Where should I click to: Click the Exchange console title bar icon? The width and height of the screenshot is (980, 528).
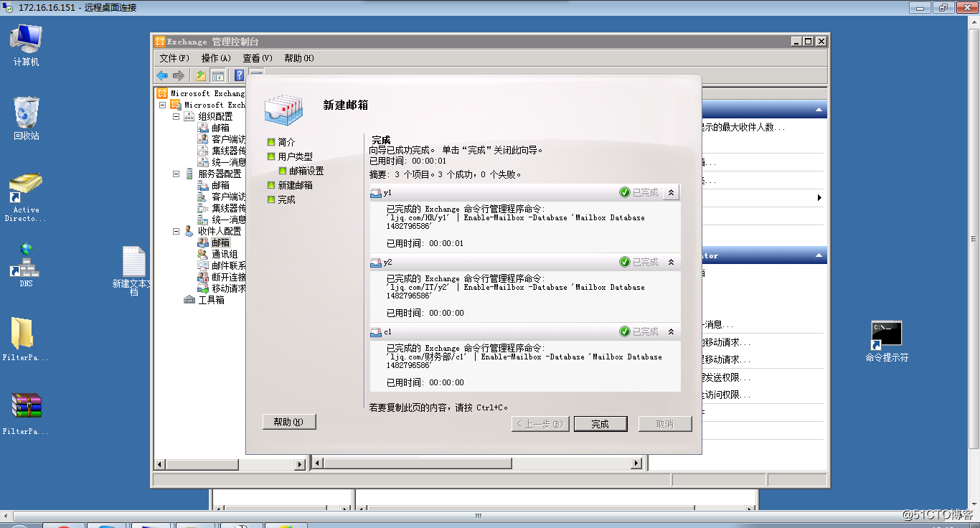coord(161,42)
